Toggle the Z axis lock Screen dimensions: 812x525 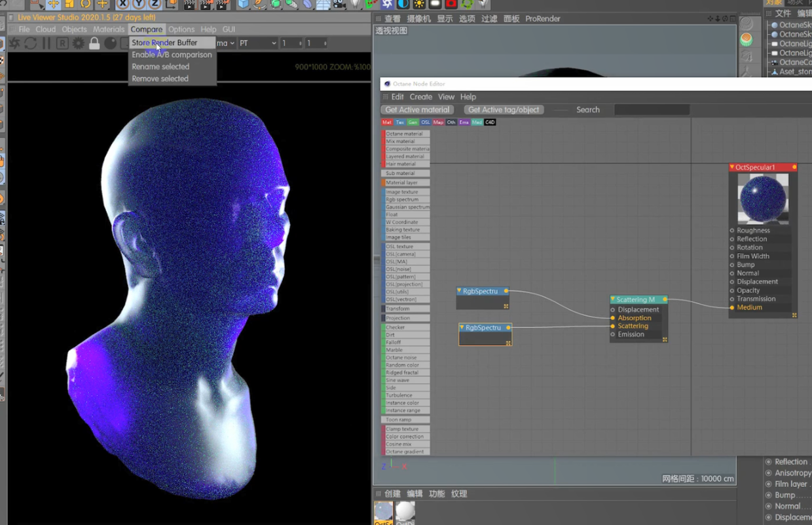tap(155, 4)
